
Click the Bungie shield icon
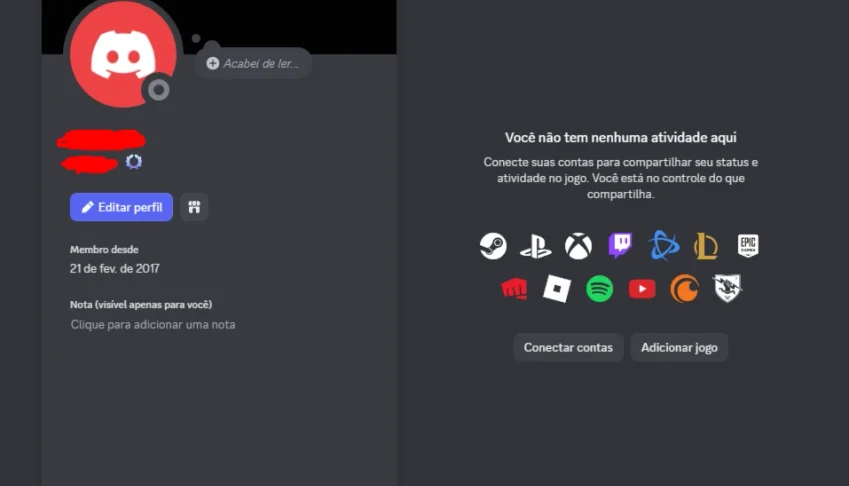click(727, 288)
